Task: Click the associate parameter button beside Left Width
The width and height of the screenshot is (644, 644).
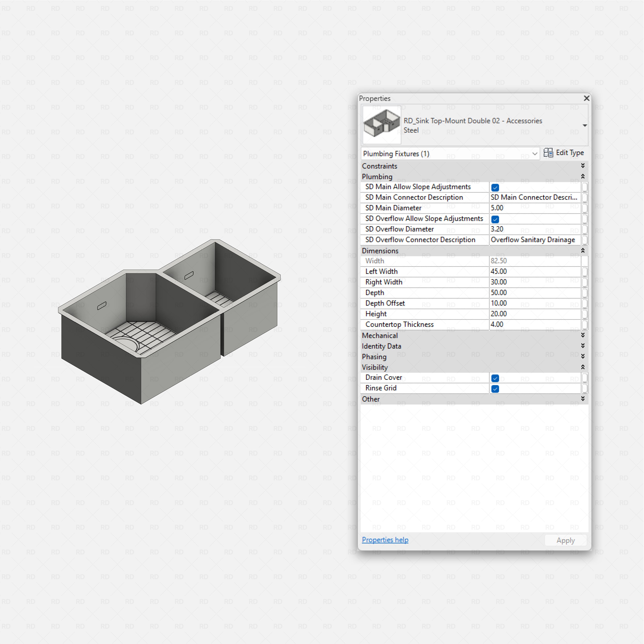Action: 585,272
